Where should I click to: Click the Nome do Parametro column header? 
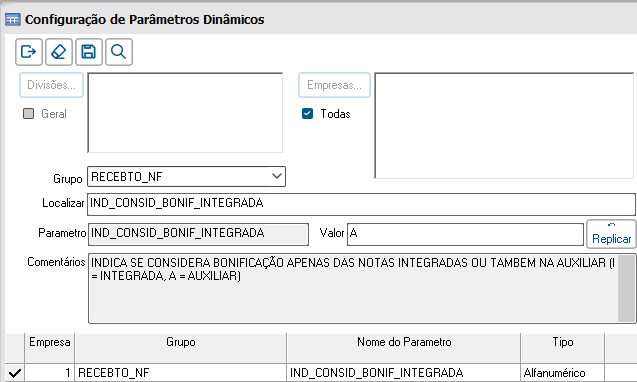404,342
